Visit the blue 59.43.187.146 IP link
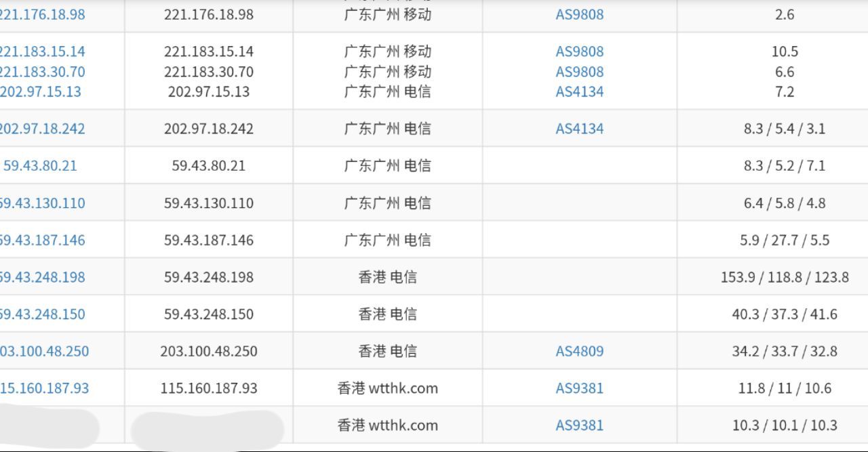Screen dimensions: 868x452 42,240
